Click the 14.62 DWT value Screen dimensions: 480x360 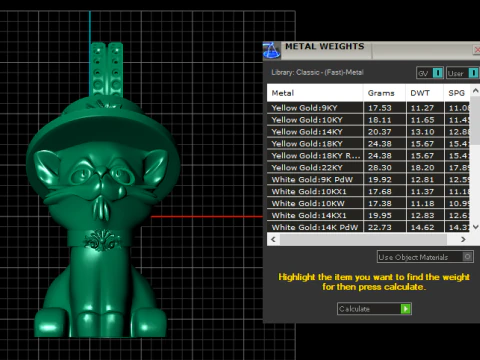(422, 227)
